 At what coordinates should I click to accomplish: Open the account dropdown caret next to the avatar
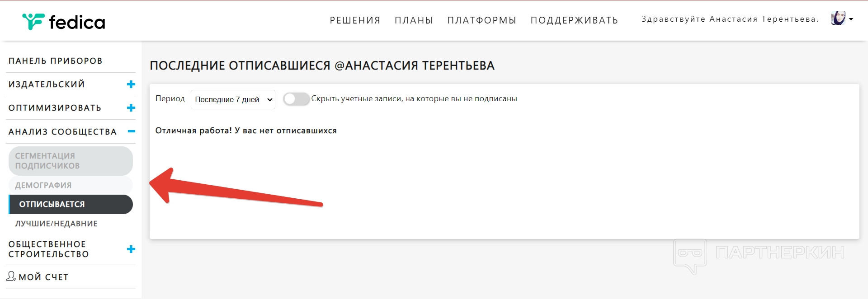851,19
